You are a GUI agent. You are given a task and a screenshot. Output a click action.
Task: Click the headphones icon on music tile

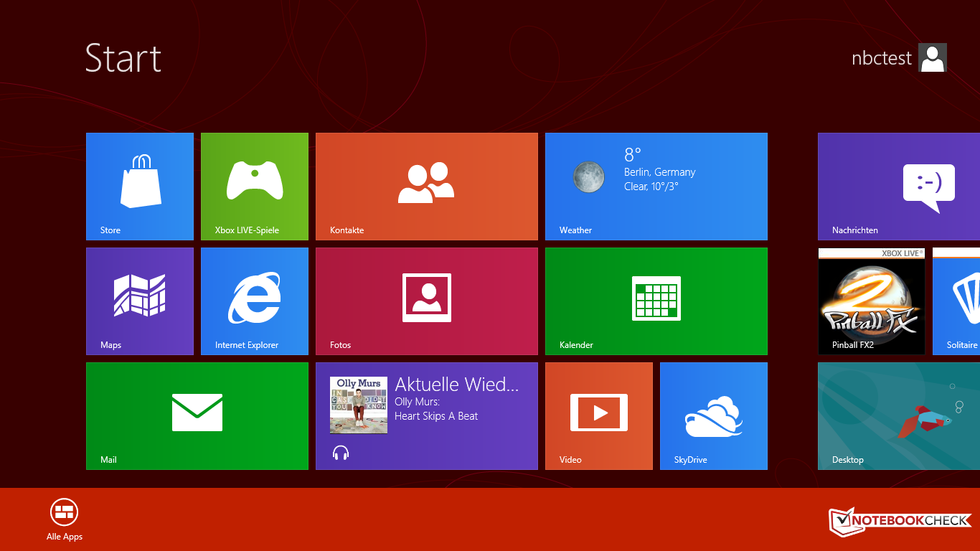pos(341,453)
